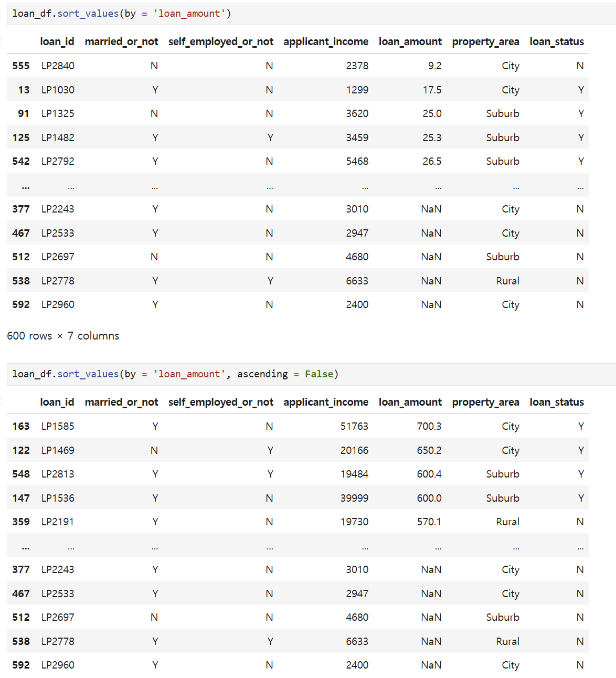Viewport: 616px width, 678px height.
Task: Click 'loan_status' header in first table
Action: [557, 41]
